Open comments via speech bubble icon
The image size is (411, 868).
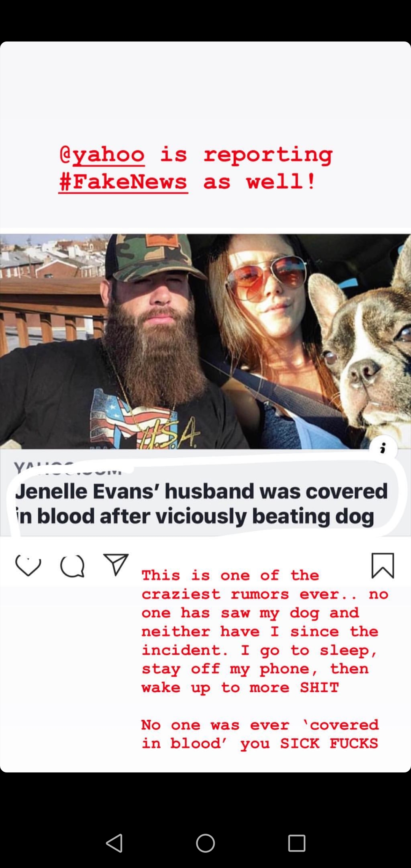pyautogui.click(x=72, y=566)
